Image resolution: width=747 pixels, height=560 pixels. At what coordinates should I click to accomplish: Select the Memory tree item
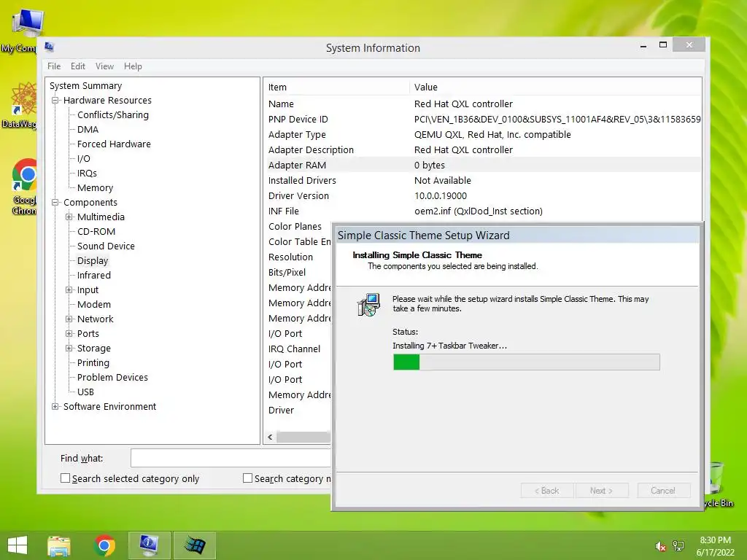click(x=96, y=187)
